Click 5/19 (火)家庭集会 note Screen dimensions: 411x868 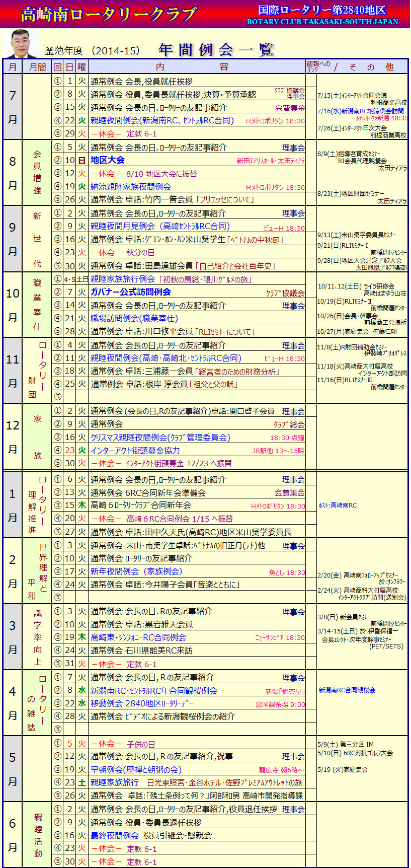tap(343, 770)
